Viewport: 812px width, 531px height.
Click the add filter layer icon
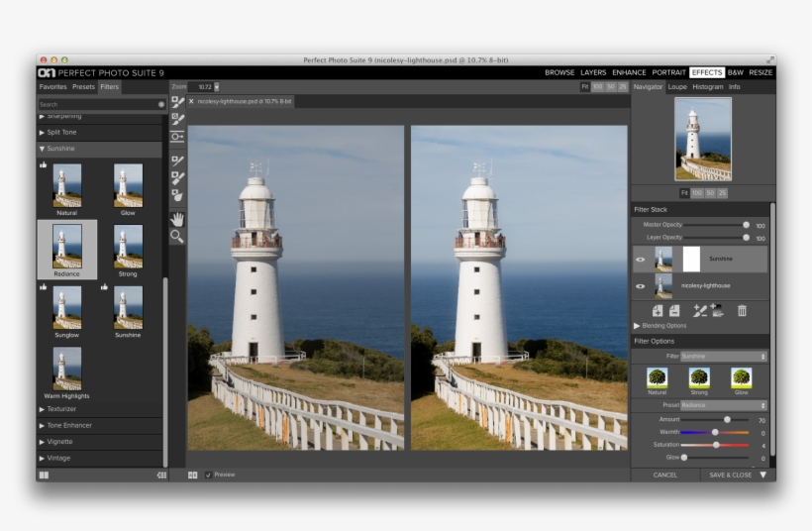658,311
